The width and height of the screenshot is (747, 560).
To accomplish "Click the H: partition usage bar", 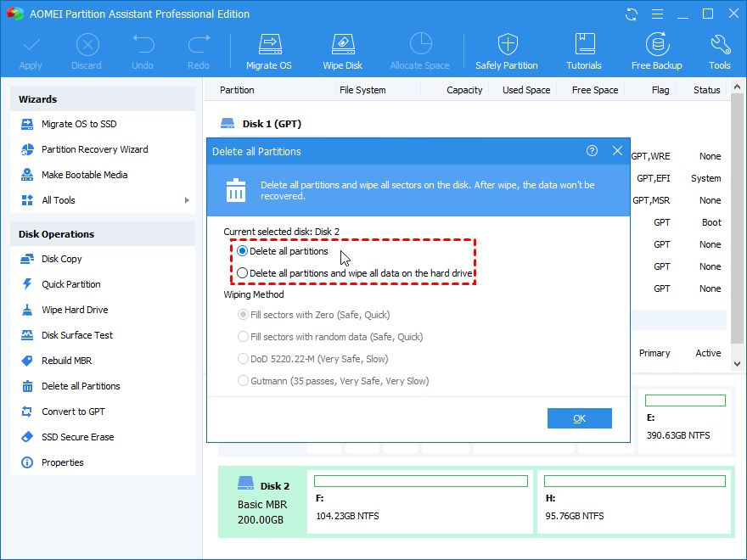I will [x=635, y=481].
